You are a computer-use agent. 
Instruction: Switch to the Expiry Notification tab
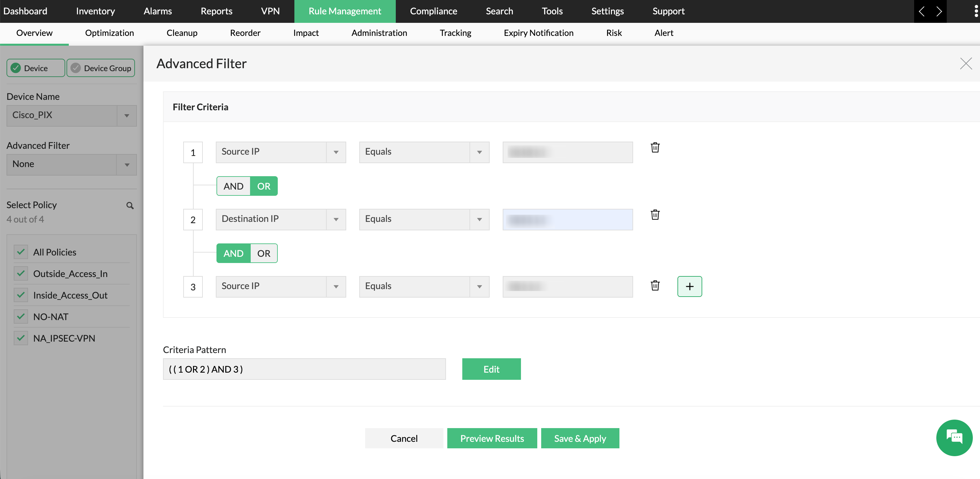click(538, 33)
